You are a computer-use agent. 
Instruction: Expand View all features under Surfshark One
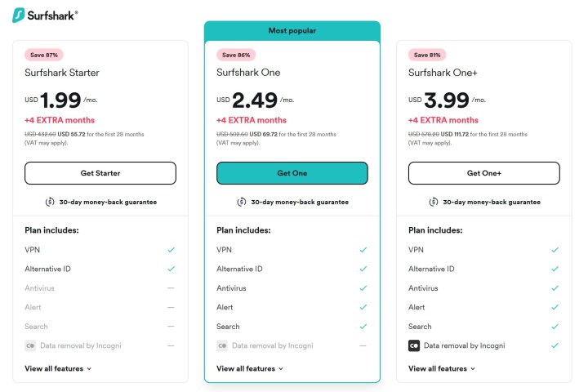(x=250, y=368)
